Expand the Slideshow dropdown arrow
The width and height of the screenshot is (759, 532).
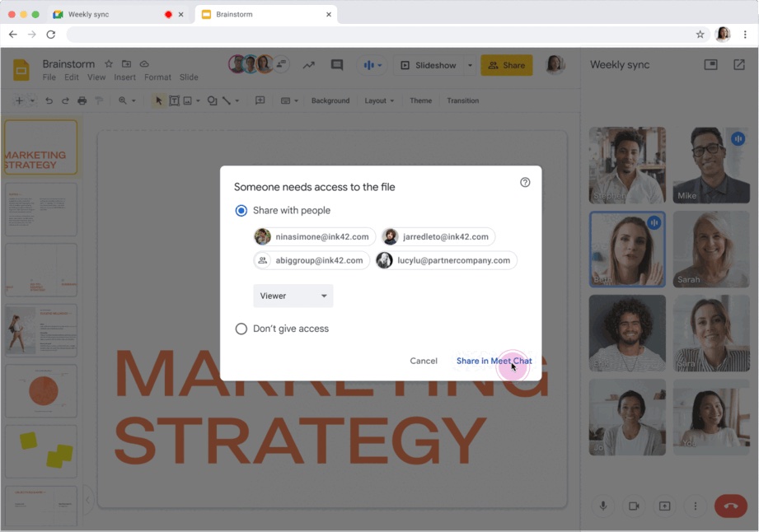[x=470, y=65]
